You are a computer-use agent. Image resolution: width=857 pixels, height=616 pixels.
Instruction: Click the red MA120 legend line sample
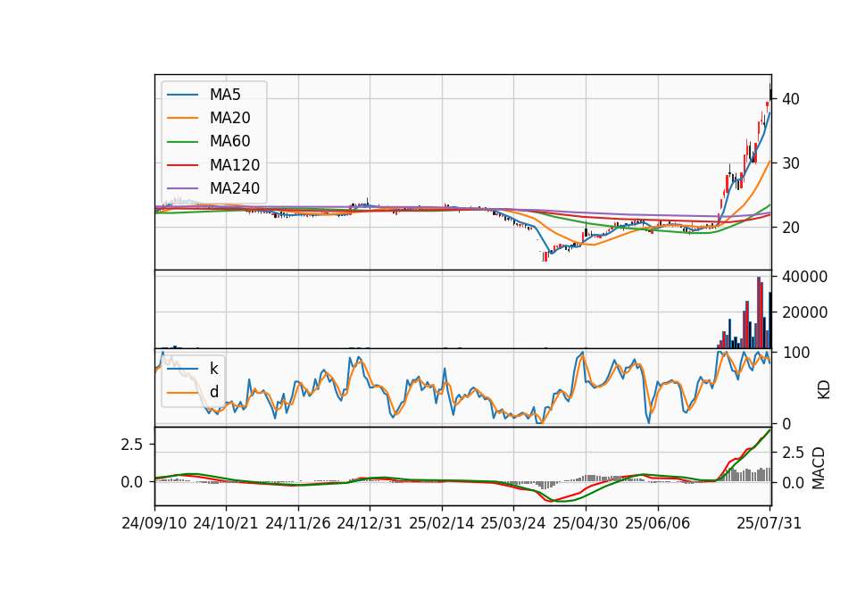click(182, 165)
